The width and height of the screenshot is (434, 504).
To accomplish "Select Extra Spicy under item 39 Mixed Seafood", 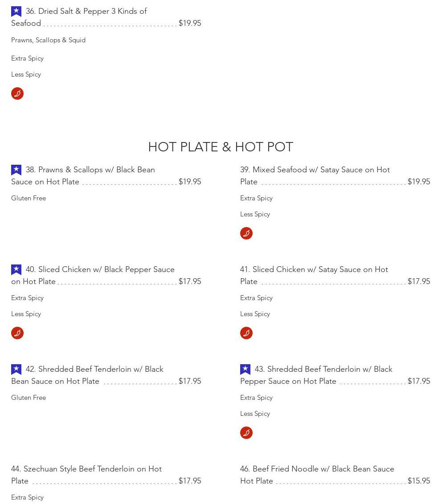I will point(256,198).
